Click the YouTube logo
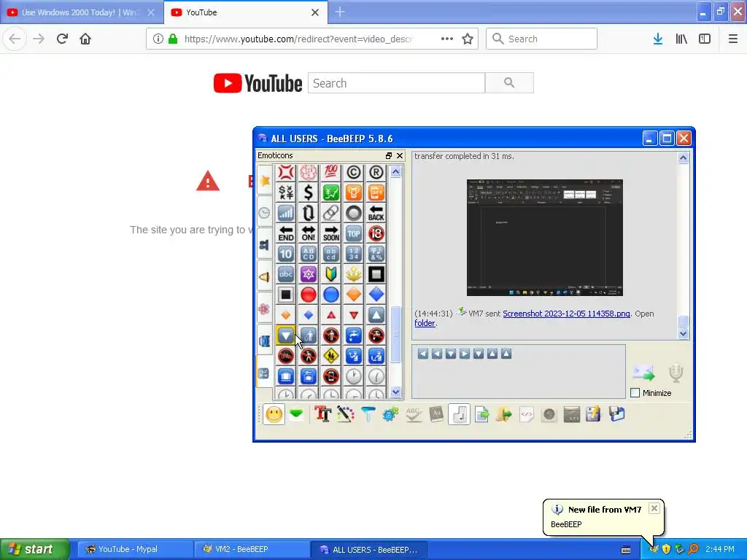The width and height of the screenshot is (747, 560). (x=258, y=83)
